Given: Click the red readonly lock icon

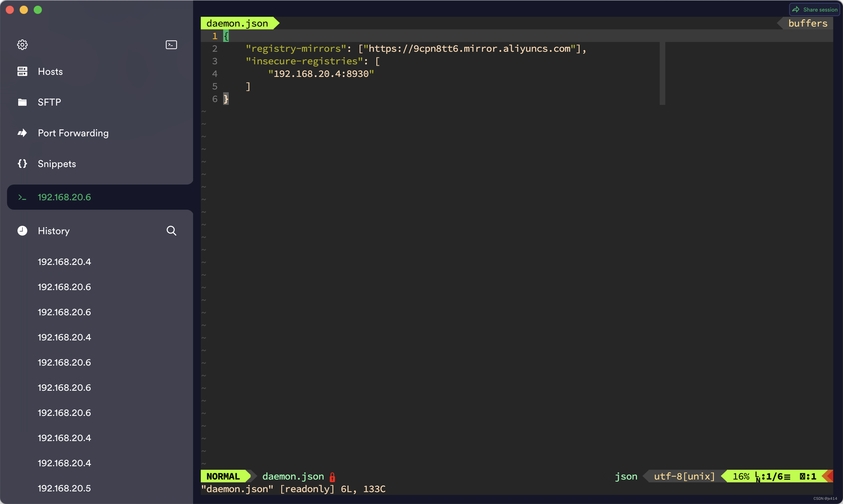Looking at the screenshot, I should tap(332, 477).
